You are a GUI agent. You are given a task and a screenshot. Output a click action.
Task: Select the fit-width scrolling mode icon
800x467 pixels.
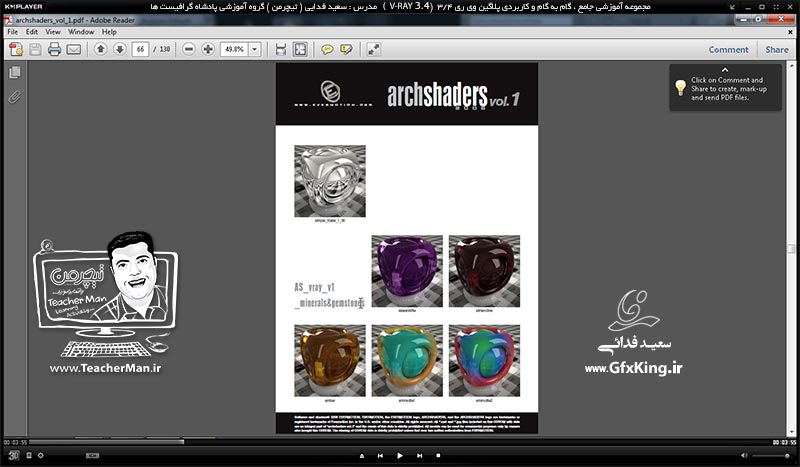pos(281,49)
